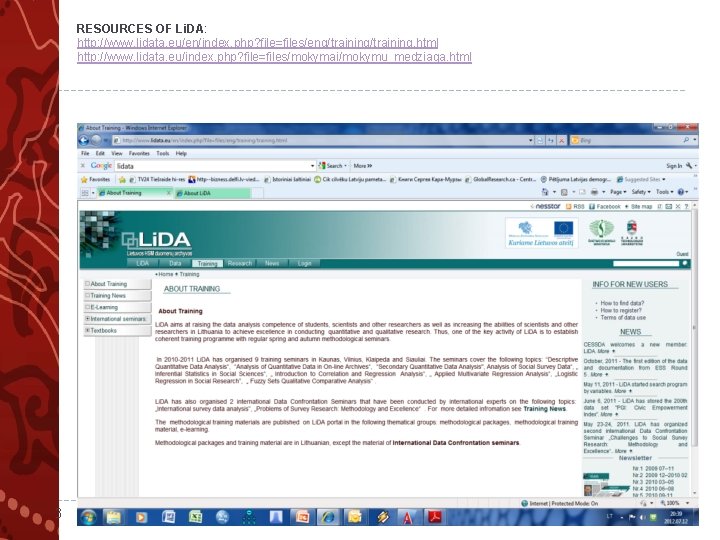Open the Outlook taskbar icon
This screenshot has width=720, height=540.
[x=355, y=518]
